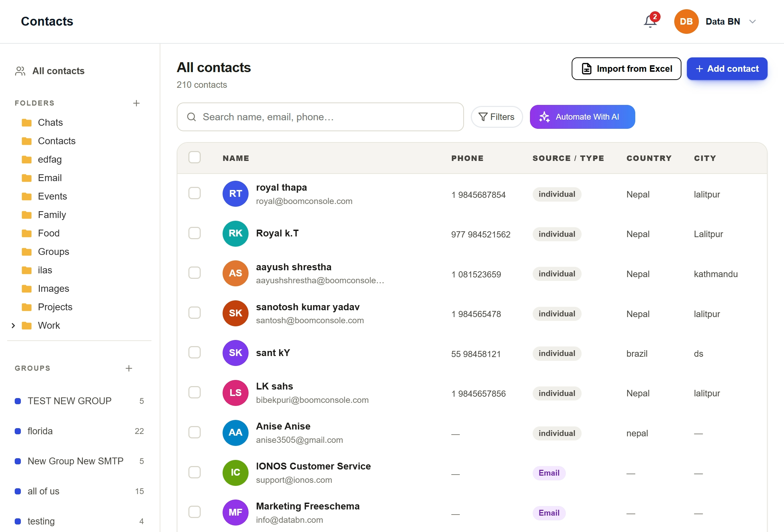Click the RT avatar for royal thapa
Screen dimensions: 784x532
coord(236,194)
